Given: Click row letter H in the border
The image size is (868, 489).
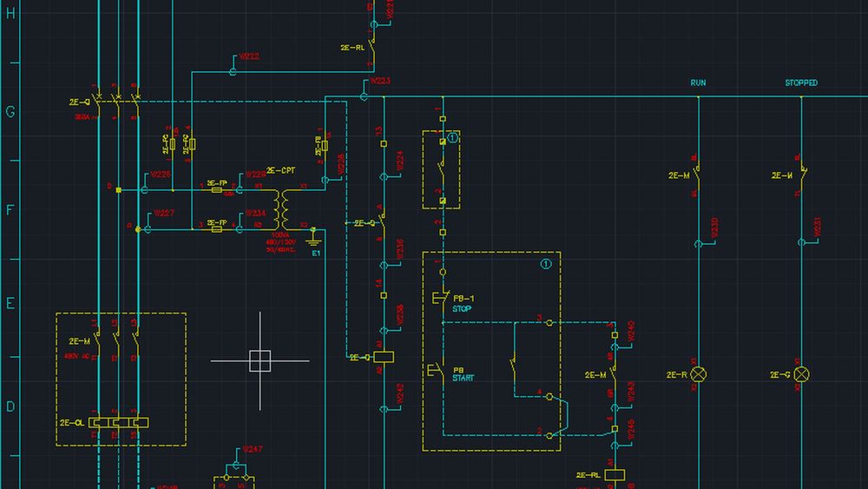Looking at the screenshot, I should [x=10, y=13].
